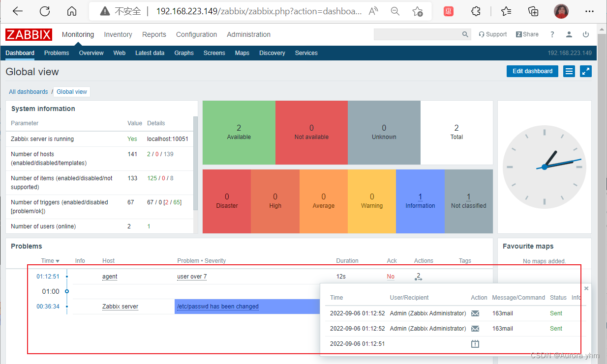This screenshot has width=607, height=364.
Task: Click the actions arrow icon in agent row
Action: coord(419,277)
